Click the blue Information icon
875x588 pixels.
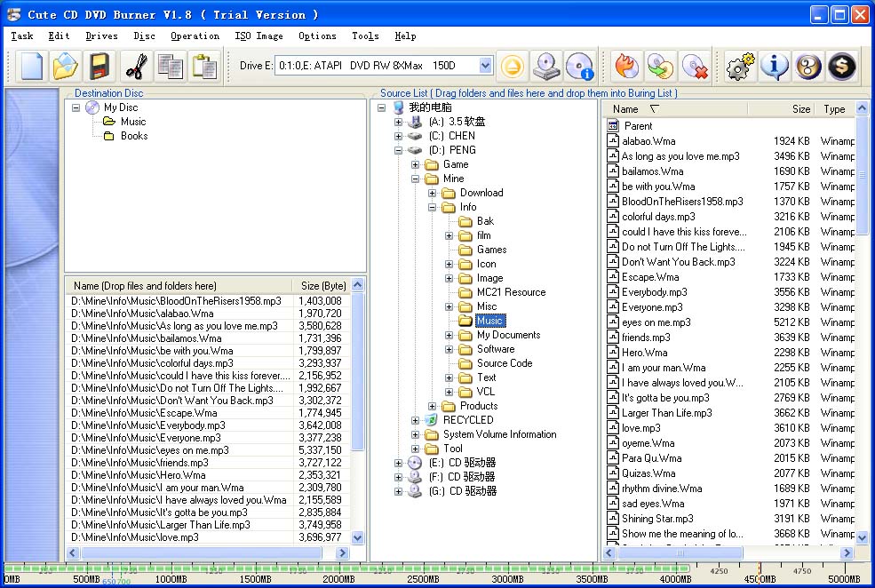[774, 67]
